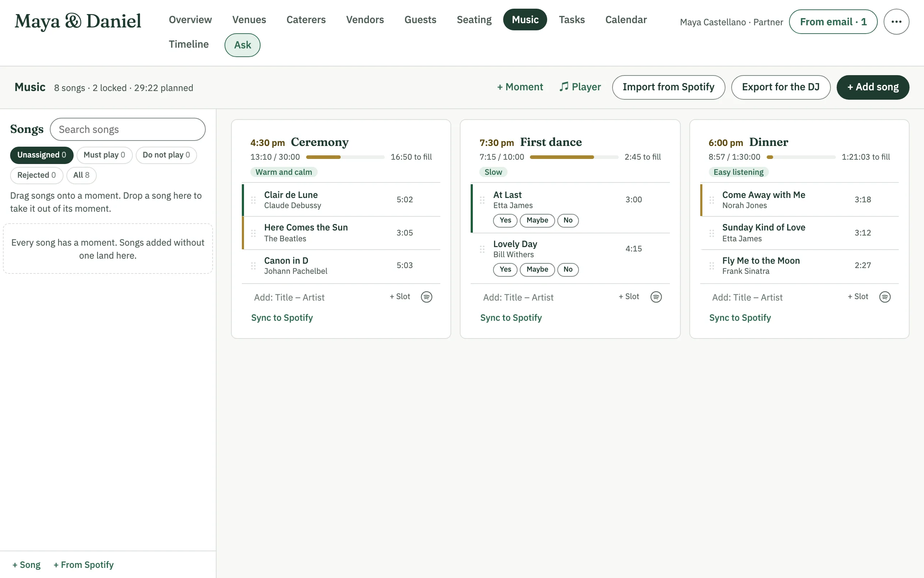
Task: Switch to the Seating tab
Action: tap(474, 20)
